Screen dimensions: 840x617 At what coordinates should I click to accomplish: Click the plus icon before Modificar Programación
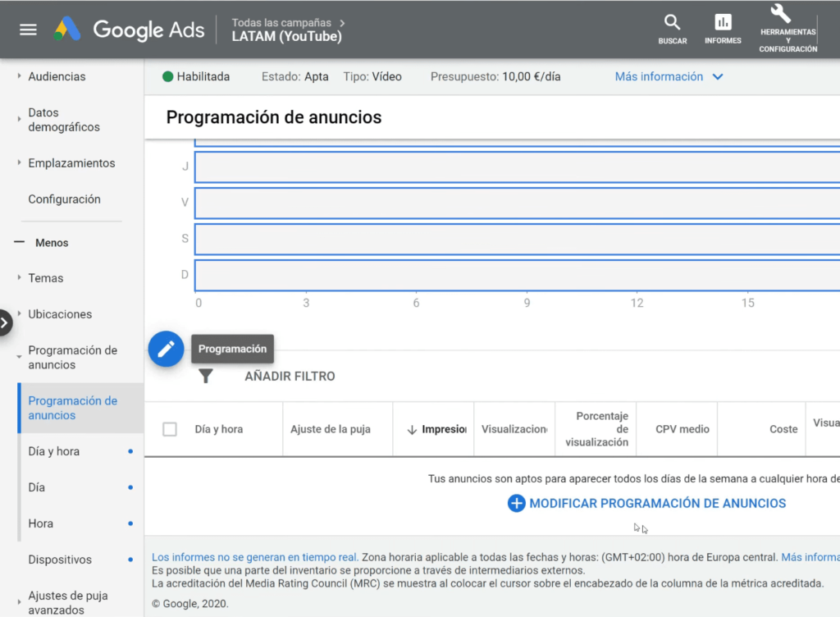click(516, 503)
